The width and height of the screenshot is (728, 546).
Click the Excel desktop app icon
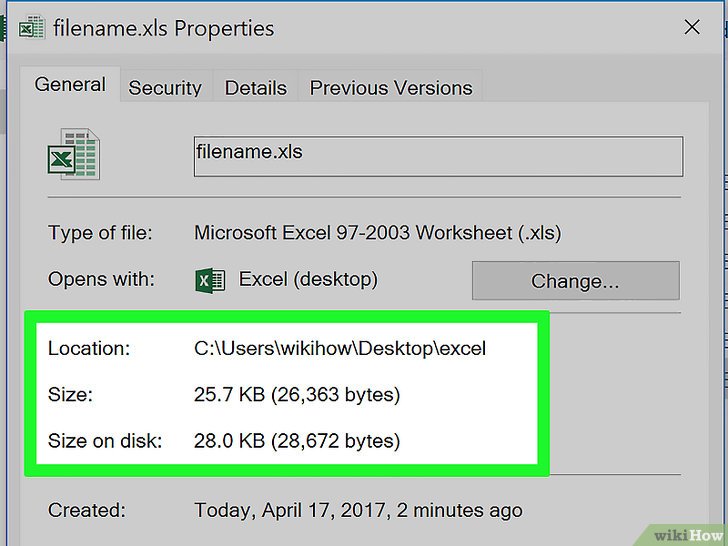[x=210, y=280]
